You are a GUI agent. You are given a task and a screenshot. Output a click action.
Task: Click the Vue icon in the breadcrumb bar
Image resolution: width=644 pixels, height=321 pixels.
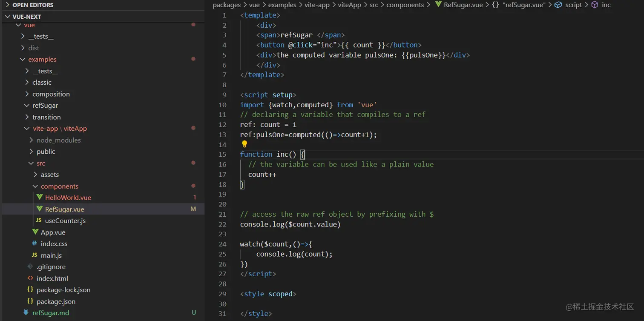[438, 5]
